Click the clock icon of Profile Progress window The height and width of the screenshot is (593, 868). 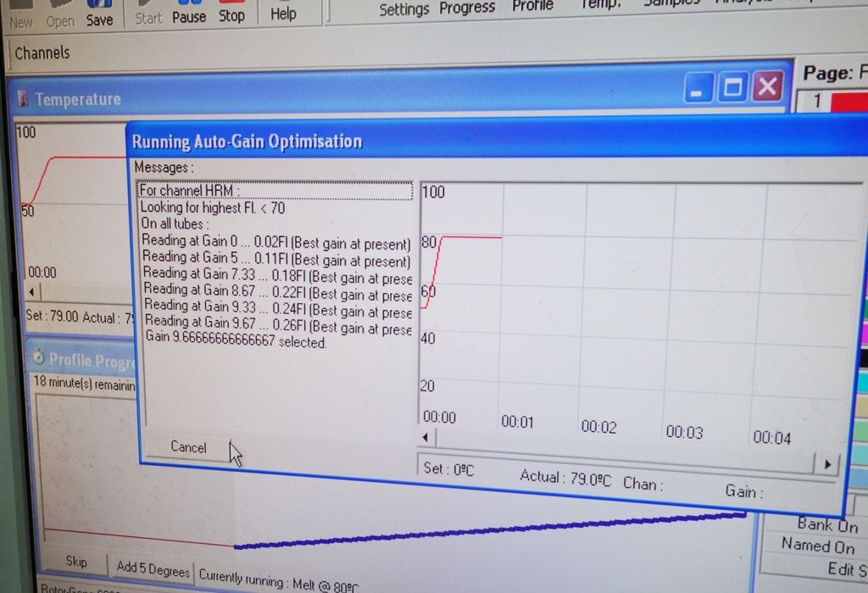click(x=37, y=357)
